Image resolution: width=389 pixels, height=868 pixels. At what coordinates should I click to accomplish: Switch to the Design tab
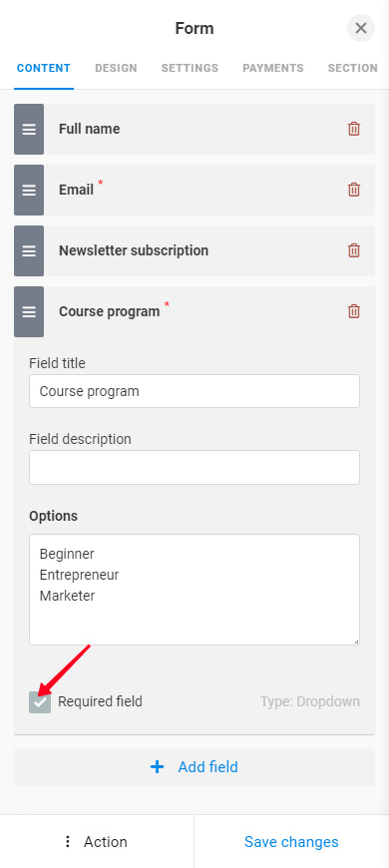pos(117,68)
